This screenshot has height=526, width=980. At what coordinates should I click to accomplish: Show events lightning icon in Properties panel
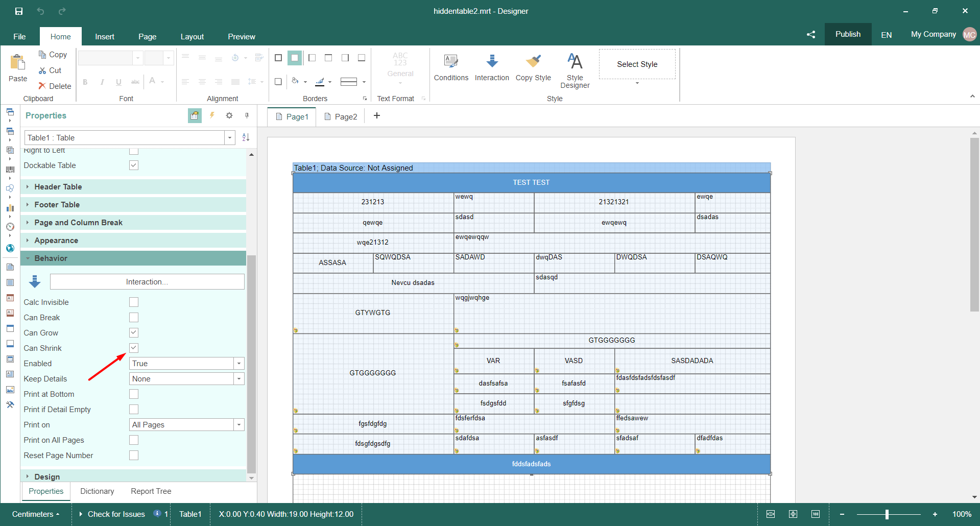212,115
